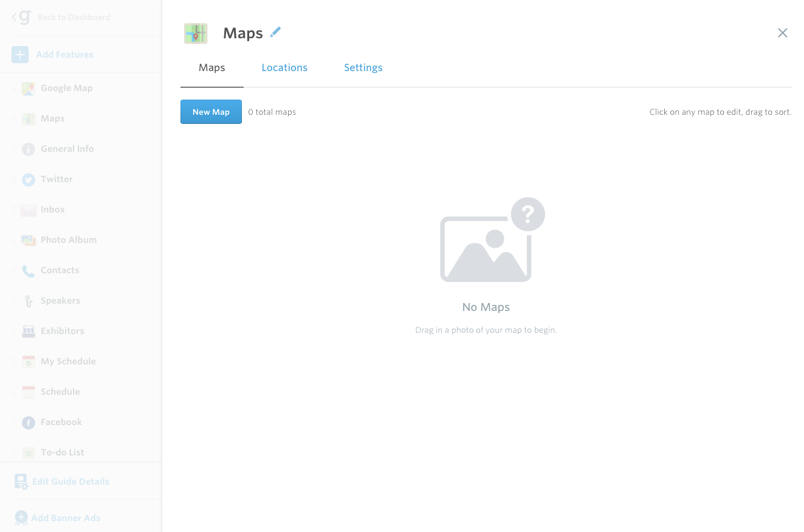Click the Photo Album icon
This screenshot has width=804, height=532.
[29, 240]
